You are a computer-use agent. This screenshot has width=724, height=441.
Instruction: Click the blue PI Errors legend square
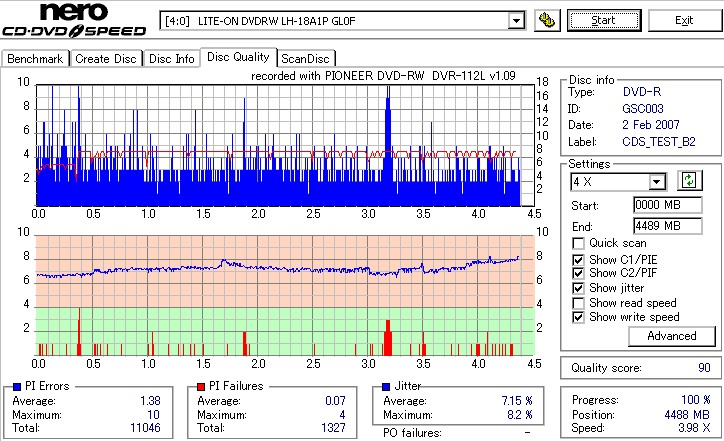[17, 387]
